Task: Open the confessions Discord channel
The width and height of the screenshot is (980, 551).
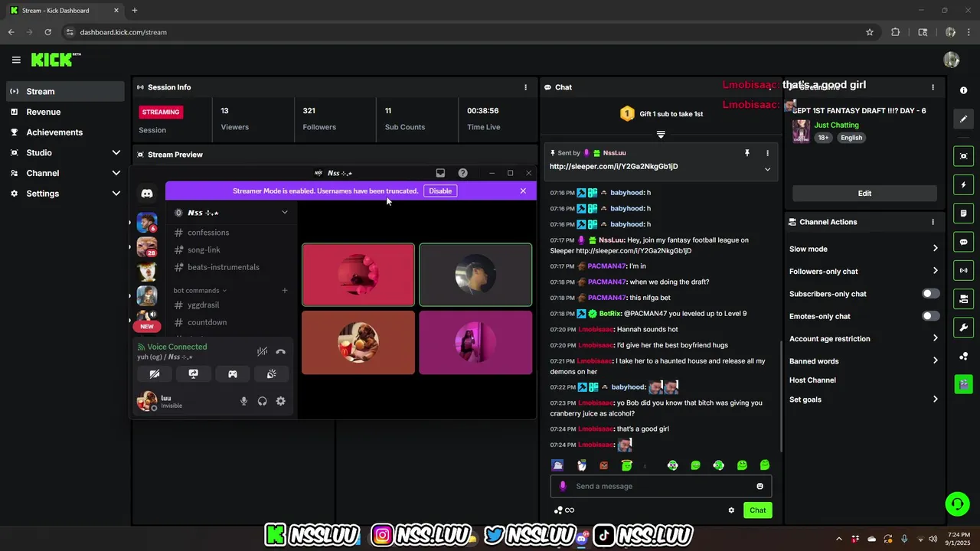Action: pyautogui.click(x=208, y=233)
